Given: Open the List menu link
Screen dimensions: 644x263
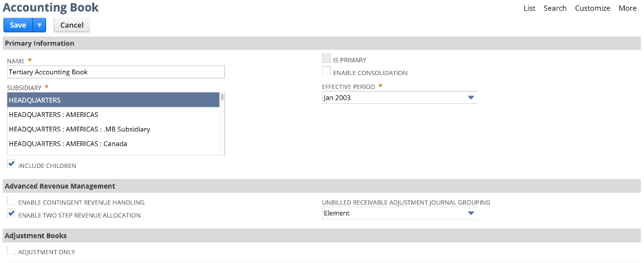Looking at the screenshot, I should (529, 8).
